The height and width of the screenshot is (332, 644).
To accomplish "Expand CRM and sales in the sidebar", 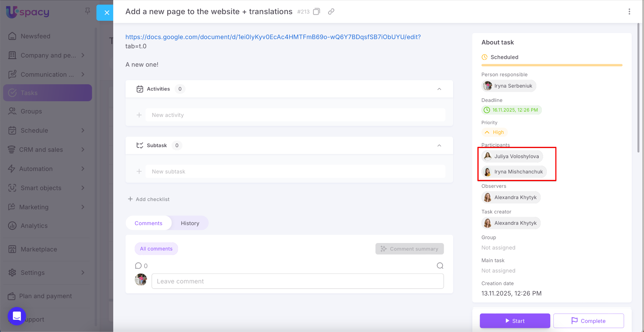I will [83, 150].
